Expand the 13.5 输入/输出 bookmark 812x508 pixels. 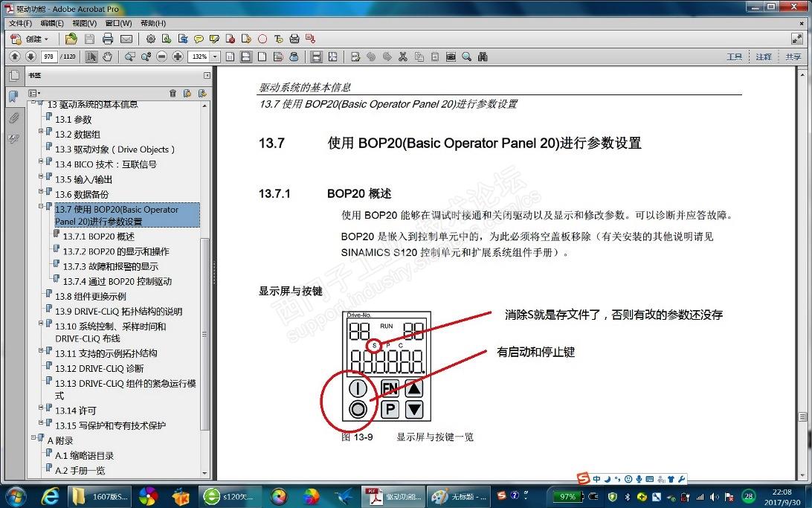point(42,176)
